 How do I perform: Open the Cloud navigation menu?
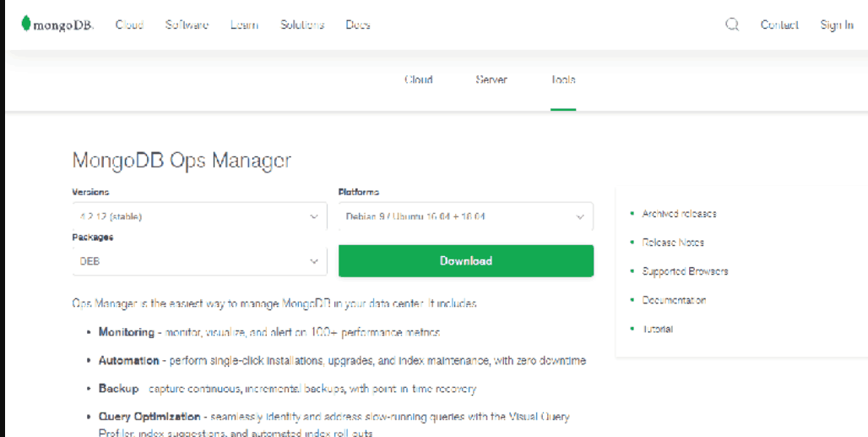[x=129, y=25]
